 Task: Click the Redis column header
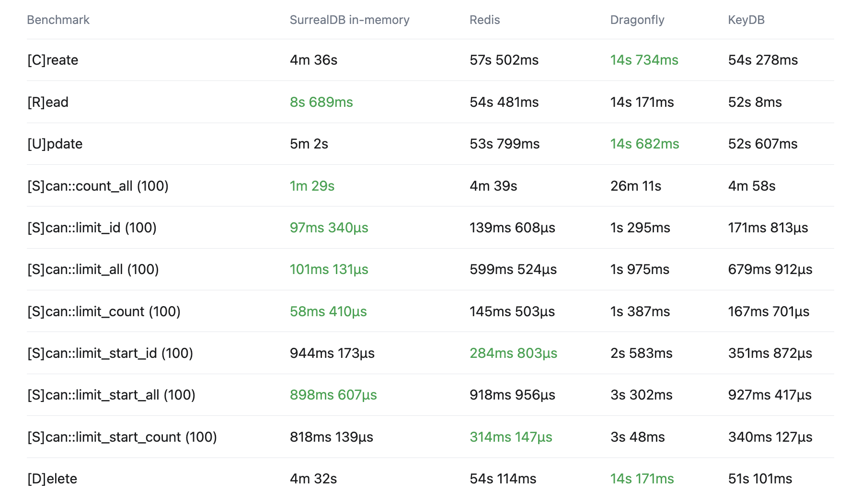point(484,20)
